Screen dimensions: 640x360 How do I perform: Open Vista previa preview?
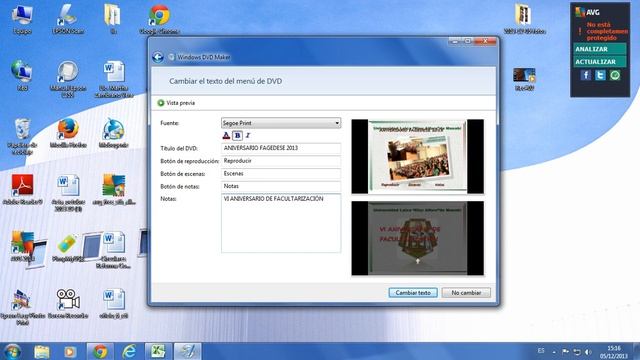point(176,103)
